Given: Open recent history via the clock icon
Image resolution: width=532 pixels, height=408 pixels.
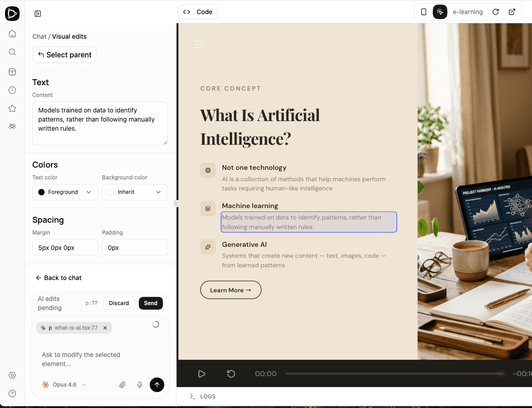Looking at the screenshot, I should click(x=12, y=90).
